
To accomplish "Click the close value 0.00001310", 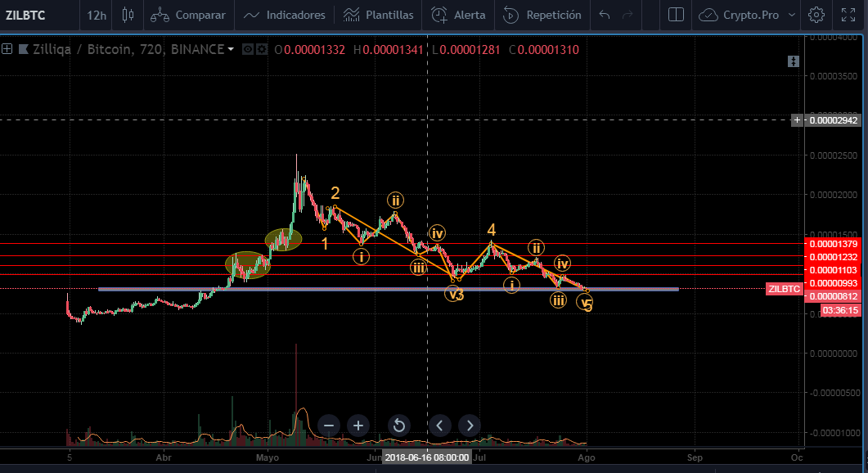I will pos(548,49).
